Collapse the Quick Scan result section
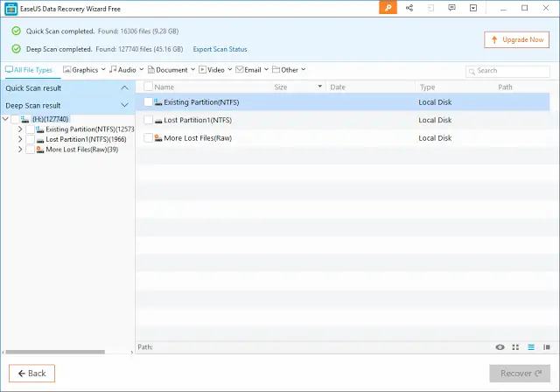This screenshot has height=392, width=560. [x=124, y=87]
